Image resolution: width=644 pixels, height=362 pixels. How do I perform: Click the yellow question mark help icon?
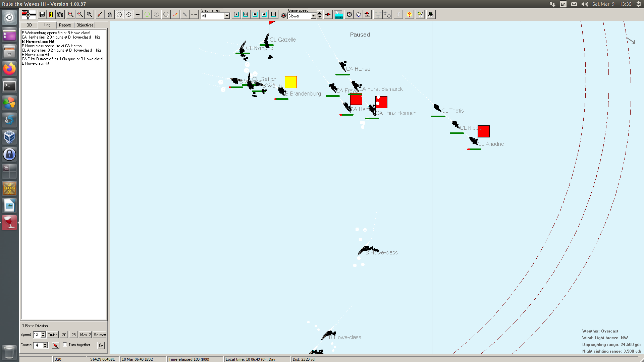tap(409, 14)
